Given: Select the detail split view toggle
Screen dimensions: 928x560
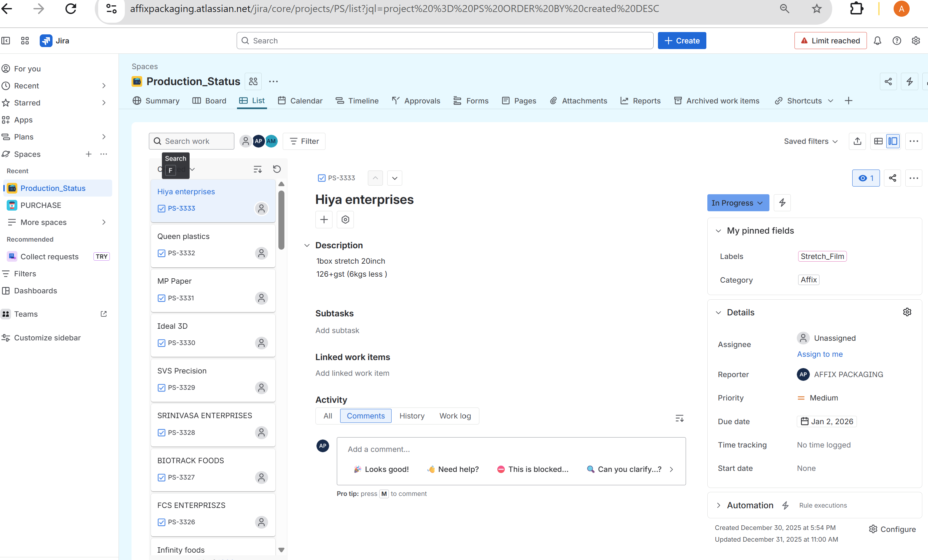Looking at the screenshot, I should click(x=893, y=141).
